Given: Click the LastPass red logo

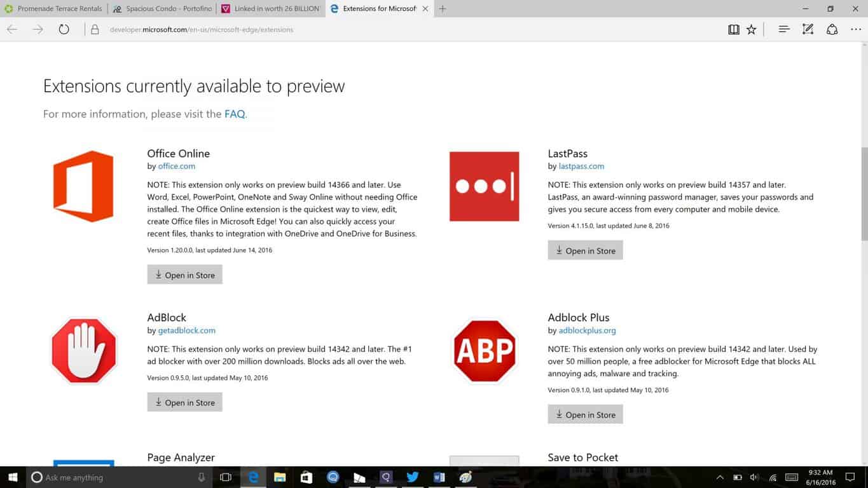Looking at the screenshot, I should pos(484,186).
